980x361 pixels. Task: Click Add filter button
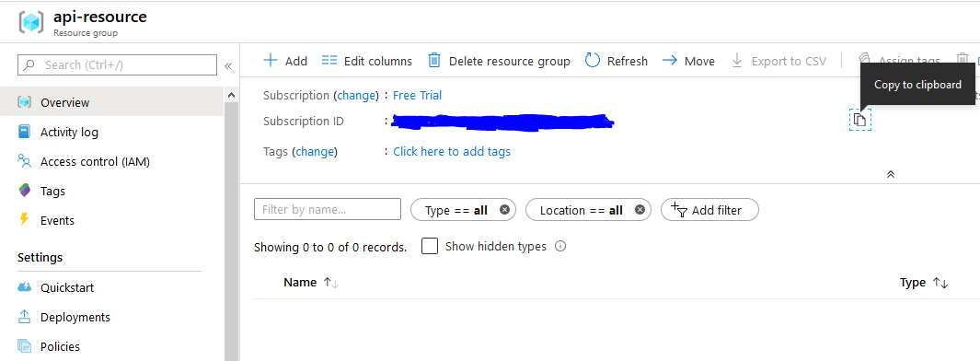click(x=709, y=210)
